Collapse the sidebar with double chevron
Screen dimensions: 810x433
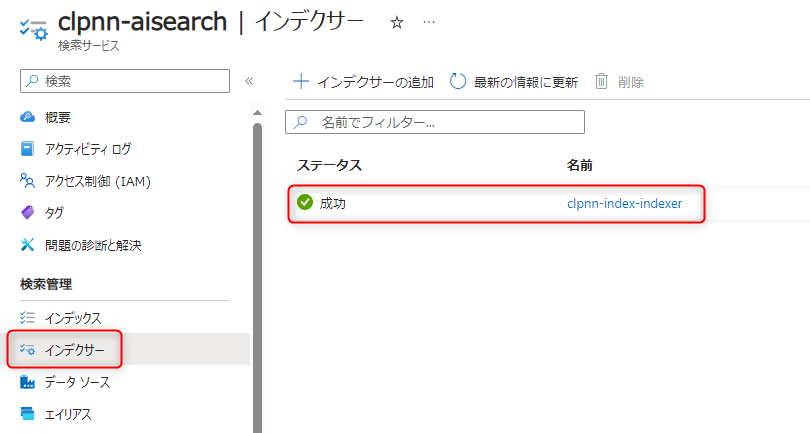(249, 81)
